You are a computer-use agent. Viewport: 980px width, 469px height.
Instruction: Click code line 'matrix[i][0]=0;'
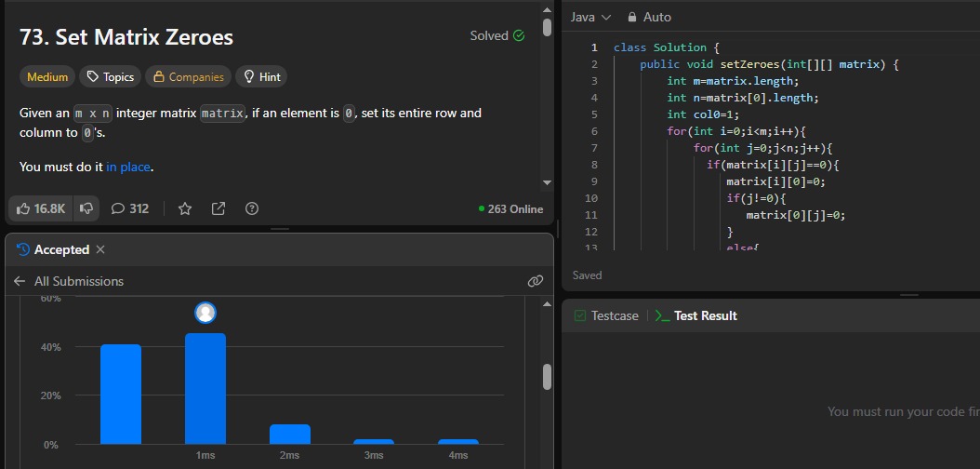pos(775,181)
